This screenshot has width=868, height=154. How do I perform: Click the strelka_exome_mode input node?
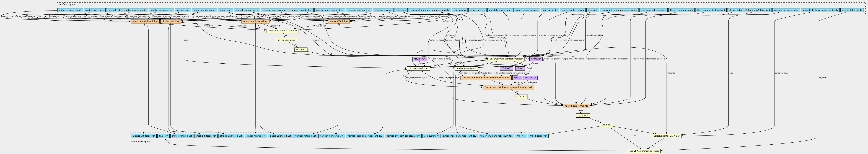(x=135, y=10)
